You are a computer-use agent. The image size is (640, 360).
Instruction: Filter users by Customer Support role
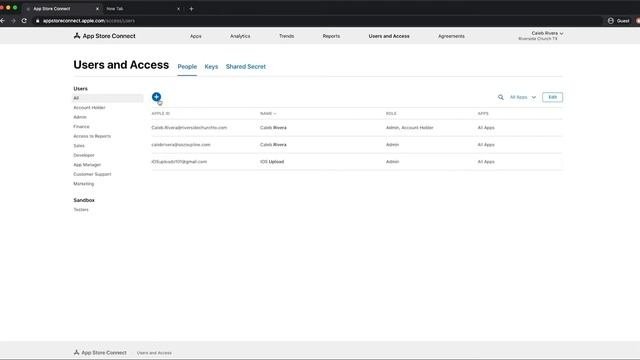(x=92, y=174)
